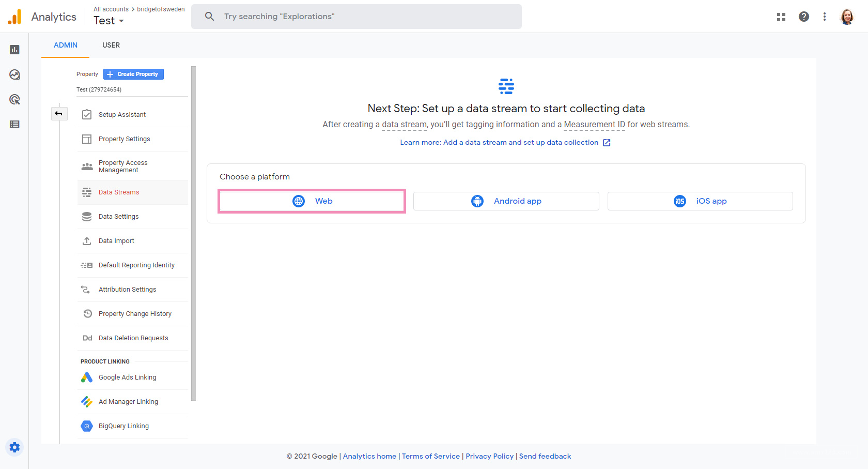Open the Test property selector dropdown
This screenshot has height=469, width=868.
109,21
